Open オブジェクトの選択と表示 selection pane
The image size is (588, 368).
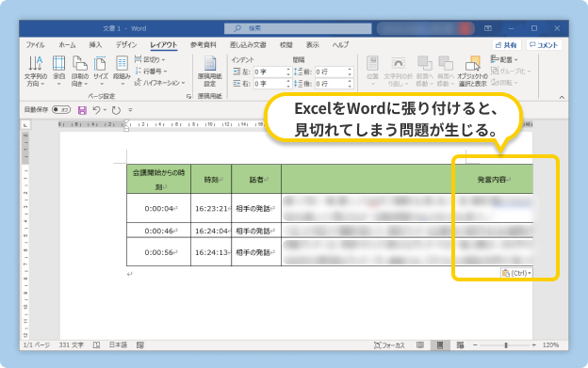(472, 71)
